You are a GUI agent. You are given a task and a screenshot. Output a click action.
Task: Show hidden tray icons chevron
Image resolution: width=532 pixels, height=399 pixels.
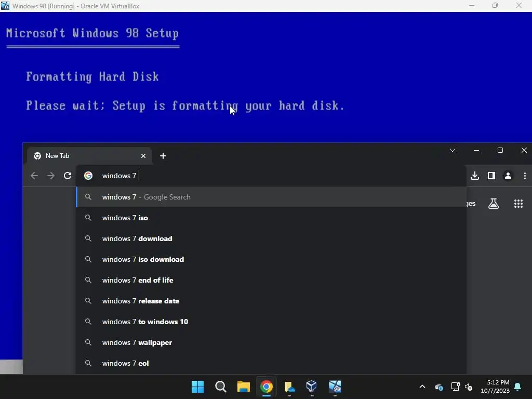click(422, 387)
